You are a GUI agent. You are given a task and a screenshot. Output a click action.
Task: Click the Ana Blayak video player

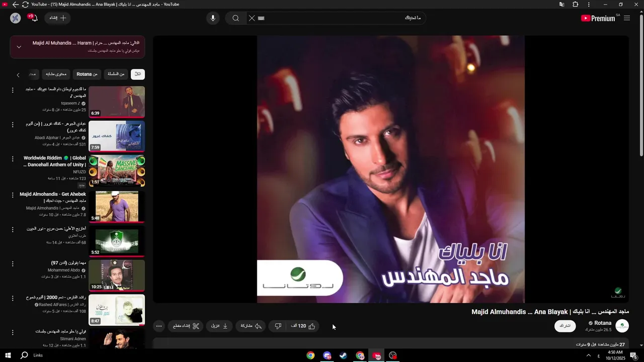391,169
